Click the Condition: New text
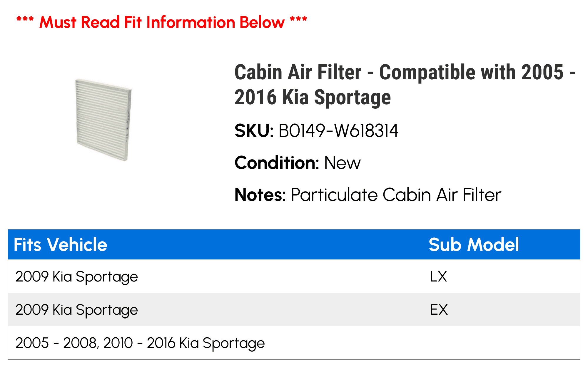Viewport: 588px width, 367px height. pos(298,163)
